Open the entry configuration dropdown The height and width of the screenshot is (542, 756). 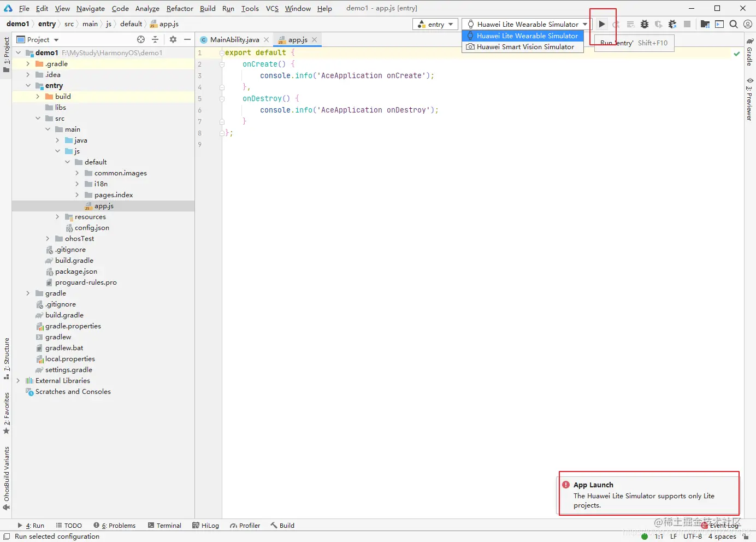click(x=435, y=24)
